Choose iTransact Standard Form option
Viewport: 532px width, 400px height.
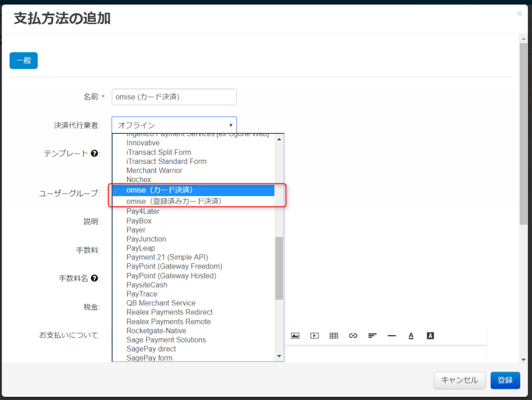[x=194, y=162]
